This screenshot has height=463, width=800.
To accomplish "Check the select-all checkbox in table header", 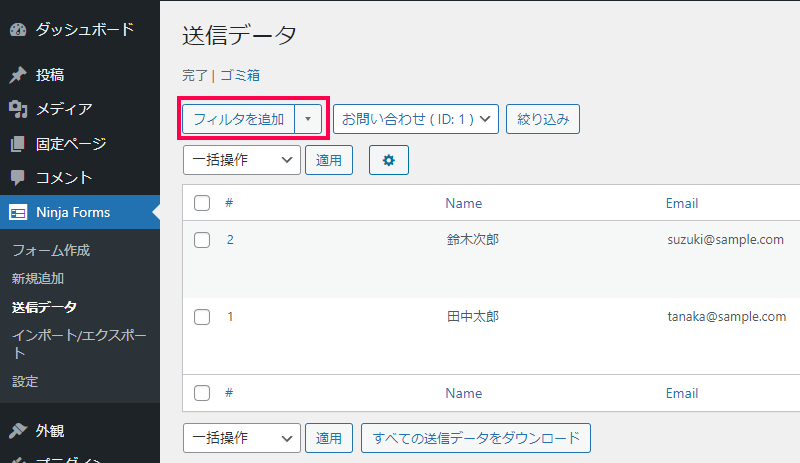I will click(x=202, y=203).
